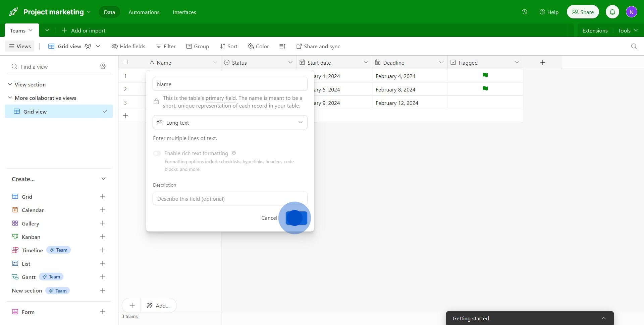
Task: Open base history clock icon
Action: coord(524,12)
